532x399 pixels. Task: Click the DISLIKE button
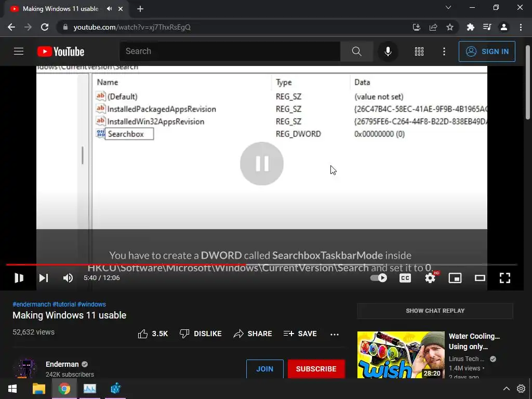pos(201,334)
